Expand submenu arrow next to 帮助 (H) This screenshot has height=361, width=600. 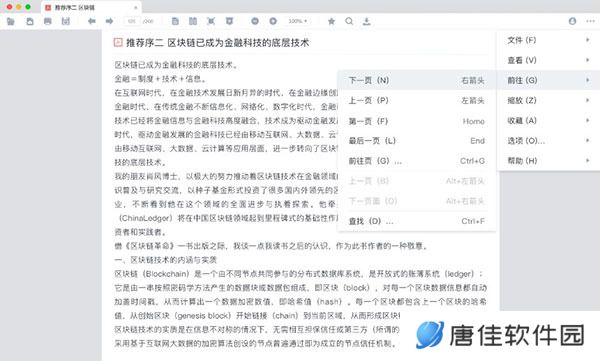tap(587, 160)
